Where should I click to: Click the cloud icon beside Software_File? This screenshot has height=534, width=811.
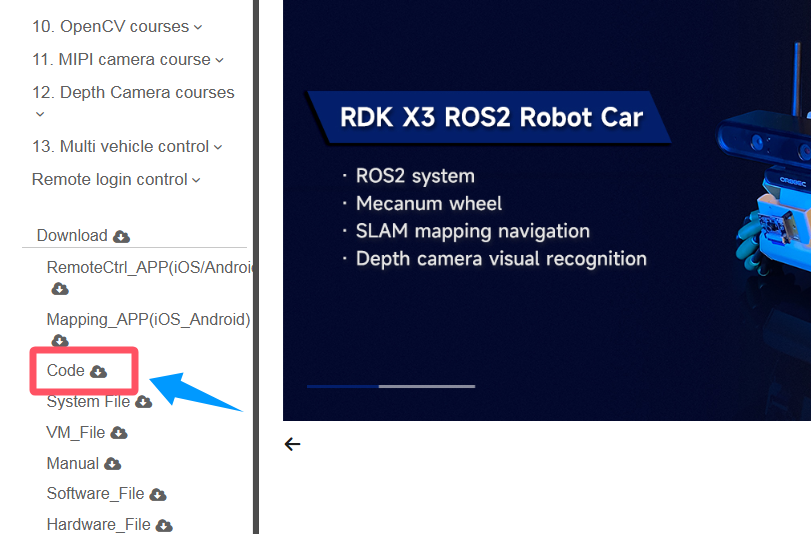[158, 495]
